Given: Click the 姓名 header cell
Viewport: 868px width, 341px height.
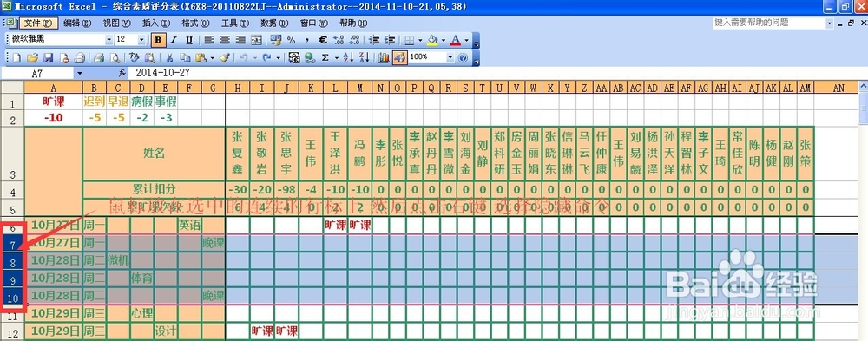Looking at the screenshot, I should coord(154,154).
